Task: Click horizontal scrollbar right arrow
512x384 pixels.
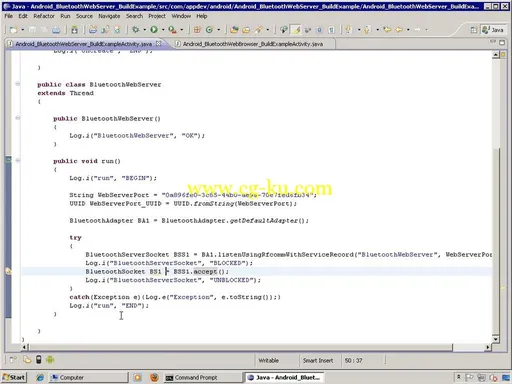Action: click(x=488, y=347)
